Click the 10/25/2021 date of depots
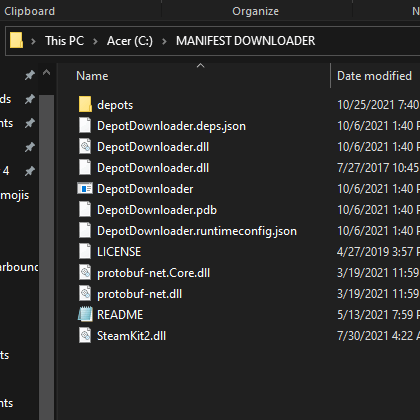The height and width of the screenshot is (420, 420). pos(378,105)
